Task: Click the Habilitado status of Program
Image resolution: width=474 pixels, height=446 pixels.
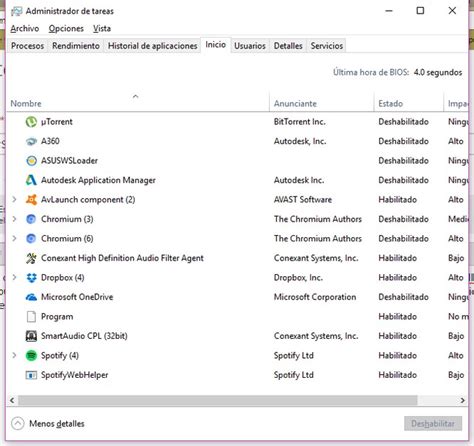Action: 398,317
